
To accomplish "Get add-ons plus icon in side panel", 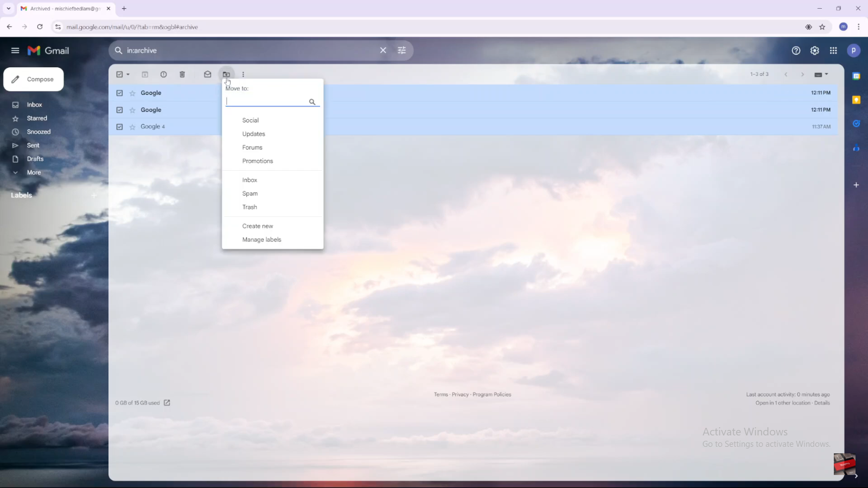I will pyautogui.click(x=856, y=185).
